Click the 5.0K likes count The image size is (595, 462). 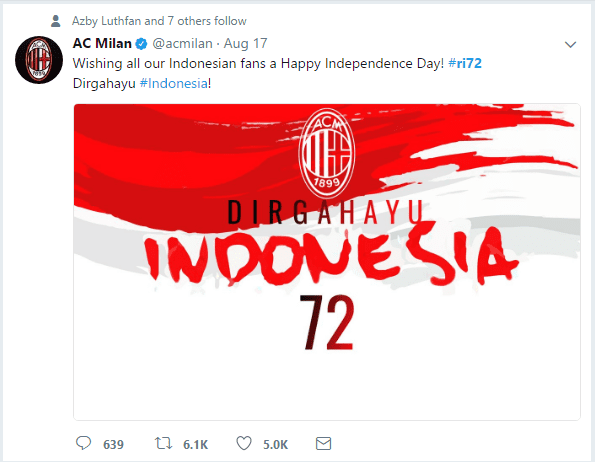pos(275,444)
